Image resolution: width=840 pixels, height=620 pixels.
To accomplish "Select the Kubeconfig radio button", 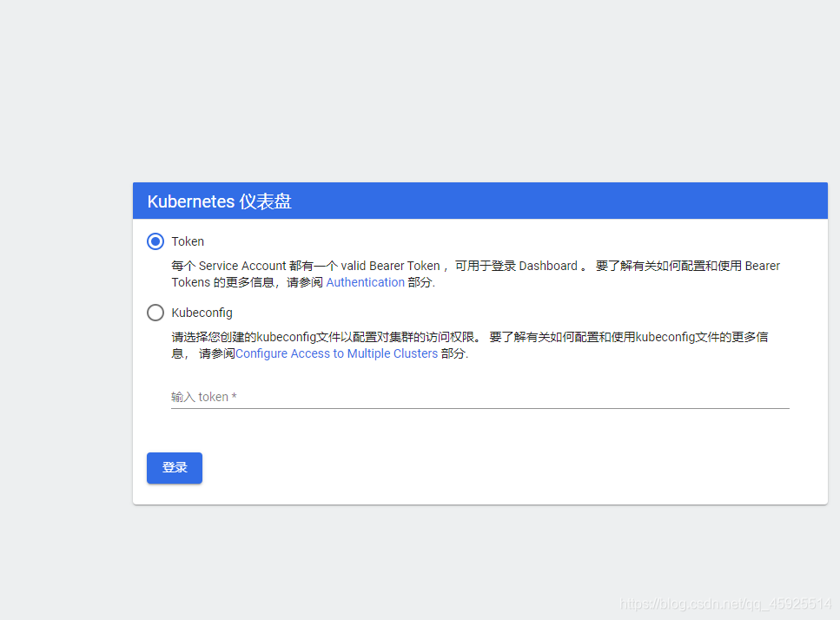I will click(x=155, y=313).
